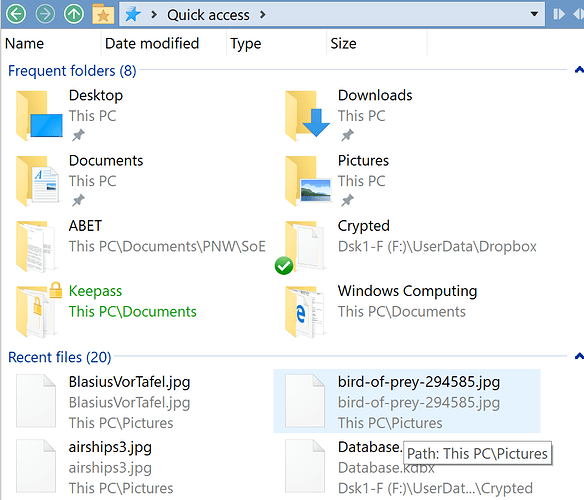Open the Desktop folder icon
The height and width of the screenshot is (500, 584).
pos(39,116)
